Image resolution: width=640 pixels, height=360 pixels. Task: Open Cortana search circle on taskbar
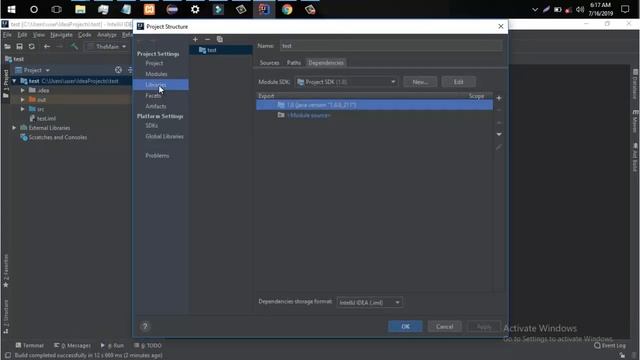pyautogui.click(x=34, y=9)
